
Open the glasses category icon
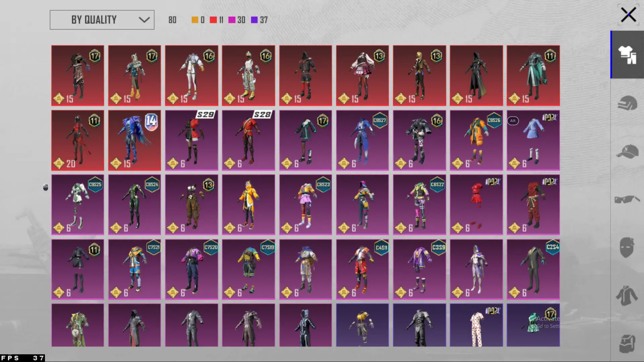627,199
